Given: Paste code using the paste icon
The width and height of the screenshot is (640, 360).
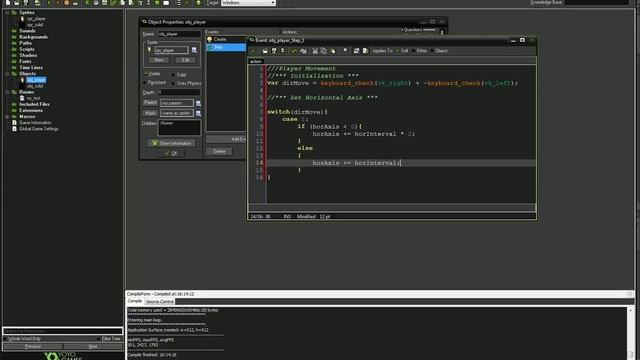Looking at the screenshot, I should point(333,51).
